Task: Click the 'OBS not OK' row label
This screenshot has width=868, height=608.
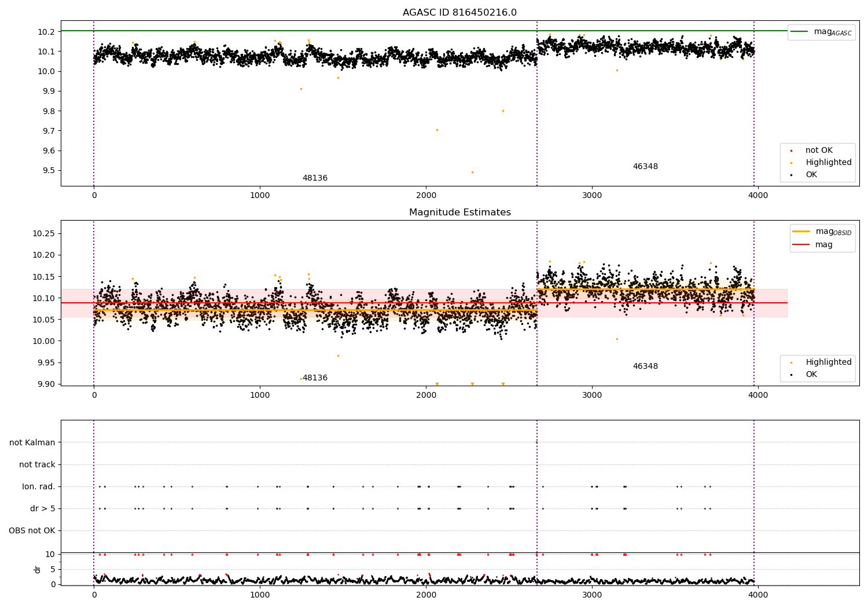Action: [x=32, y=530]
